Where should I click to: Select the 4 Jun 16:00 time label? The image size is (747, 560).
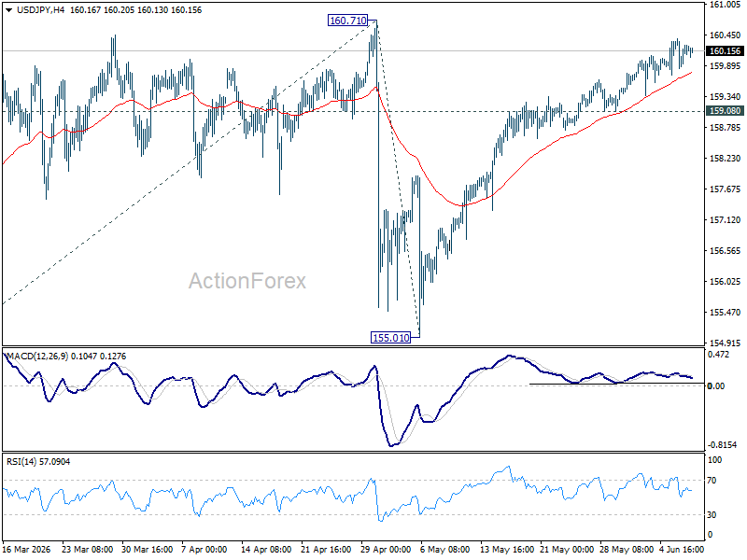click(682, 550)
